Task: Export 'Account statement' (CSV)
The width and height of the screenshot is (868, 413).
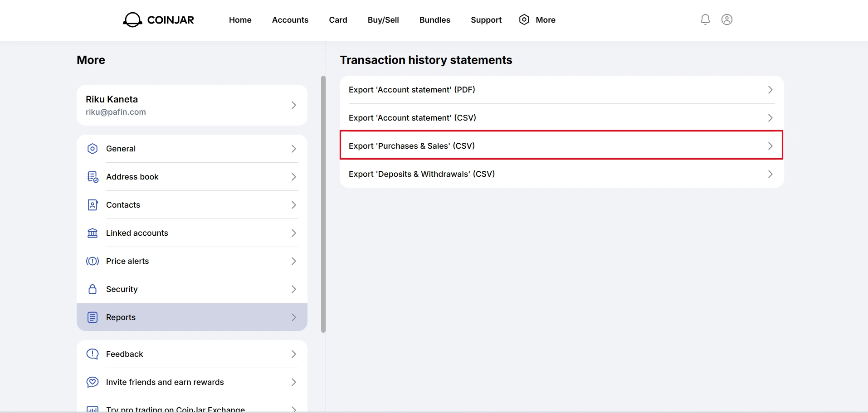Action: (561, 118)
